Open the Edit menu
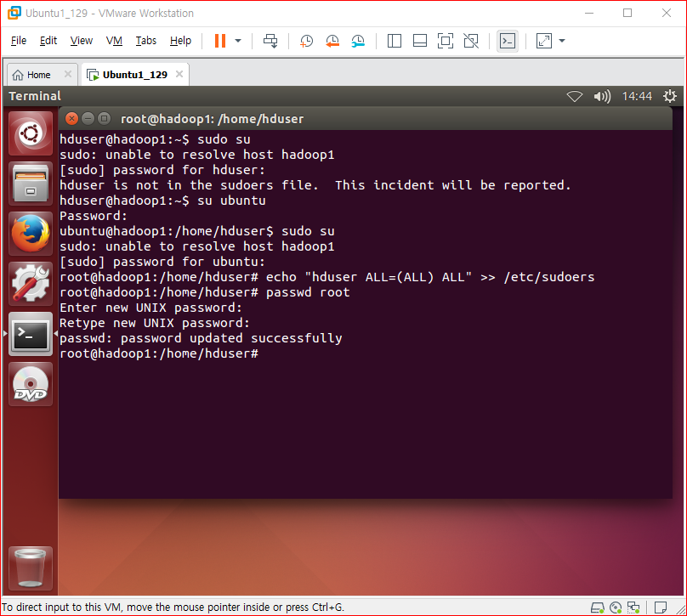The width and height of the screenshot is (687, 616). tap(48, 41)
